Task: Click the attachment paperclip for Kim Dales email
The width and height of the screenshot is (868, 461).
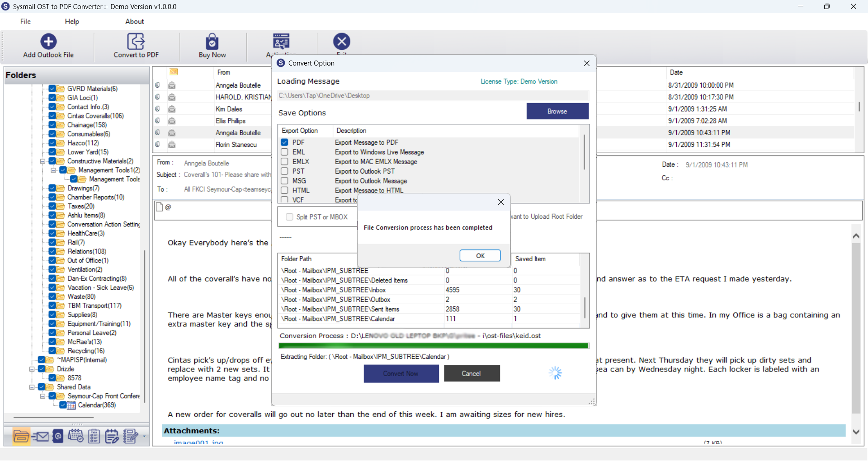Action: point(157,109)
